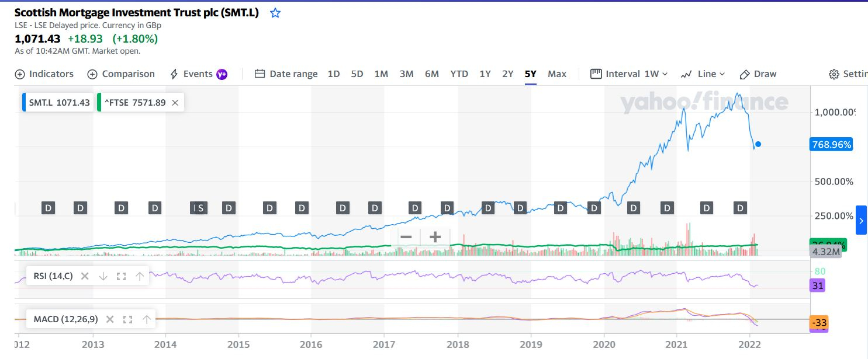Maximize the MACD panel

128,319
